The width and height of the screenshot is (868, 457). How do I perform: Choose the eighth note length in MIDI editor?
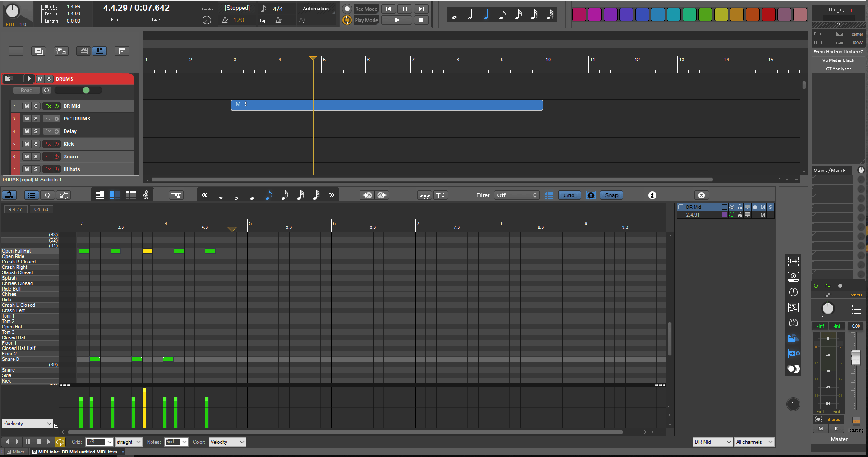tap(268, 195)
